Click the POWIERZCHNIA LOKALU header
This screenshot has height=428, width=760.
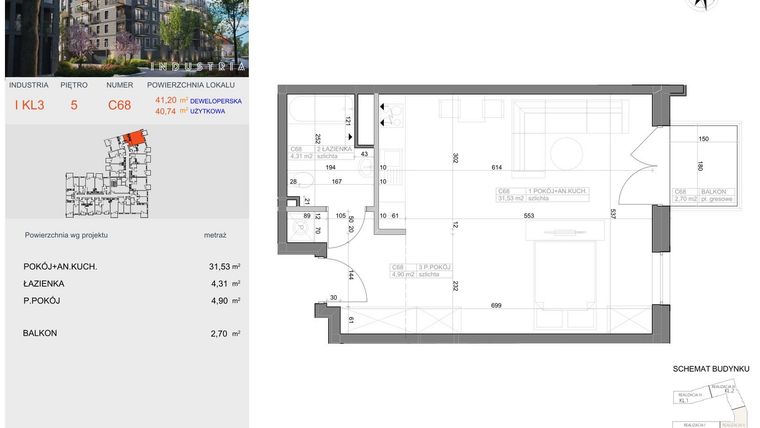point(191,85)
